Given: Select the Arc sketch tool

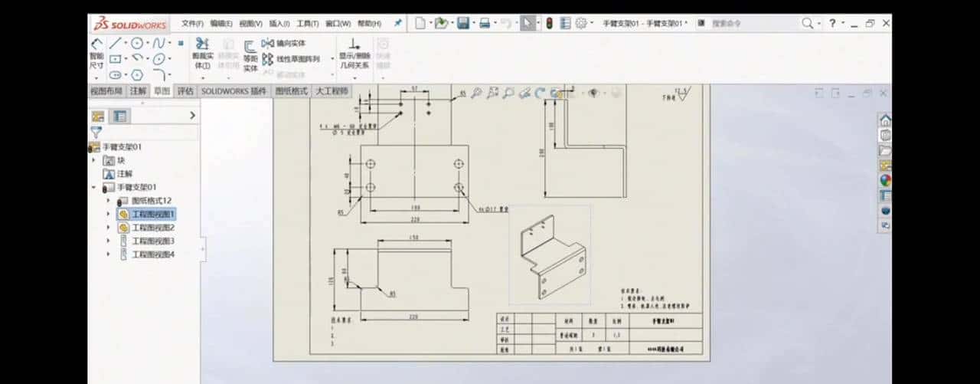Looking at the screenshot, I should coord(137,59).
